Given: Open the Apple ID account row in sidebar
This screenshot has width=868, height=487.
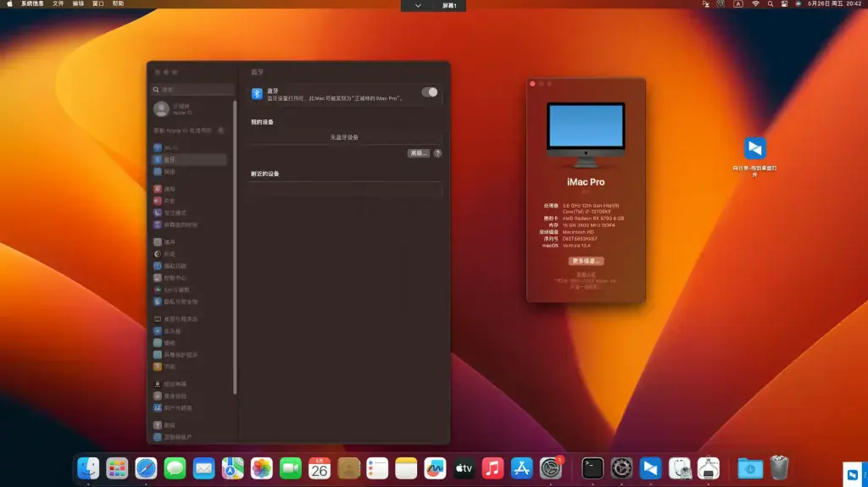Looking at the screenshot, I should pos(192,109).
